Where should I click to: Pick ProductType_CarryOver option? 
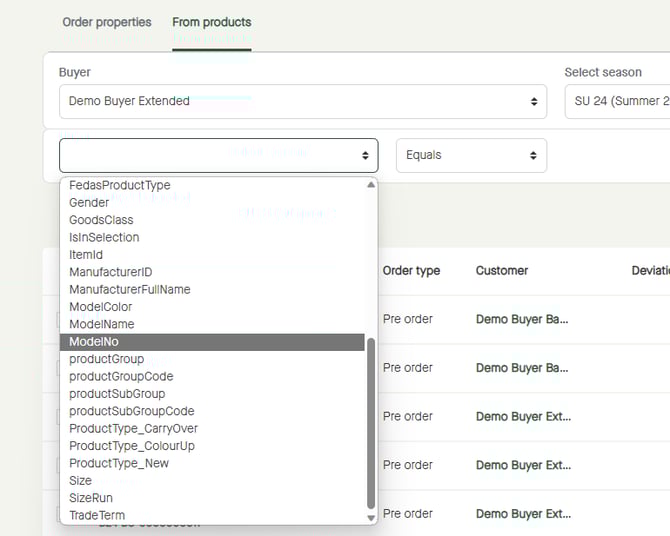[x=133, y=429]
